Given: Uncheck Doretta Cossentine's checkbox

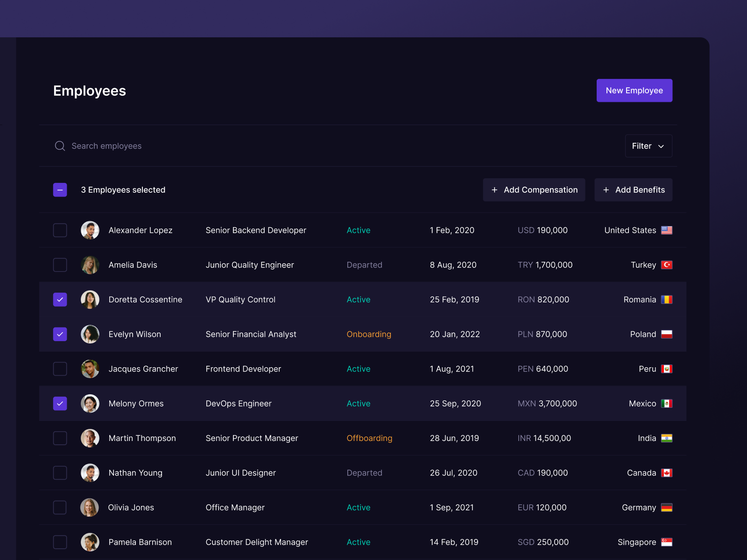Looking at the screenshot, I should point(60,300).
